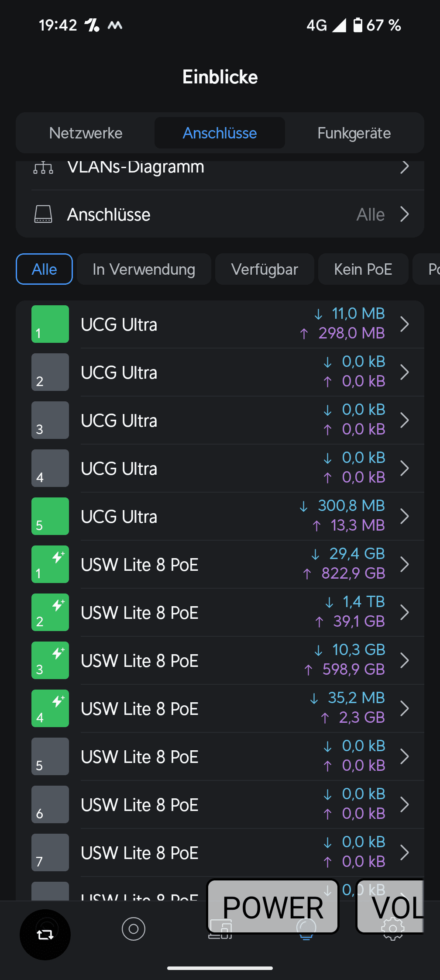Tap the gray port 4 icon of UCG Ultra
Viewport: 440px width, 980px height.
[x=50, y=468]
